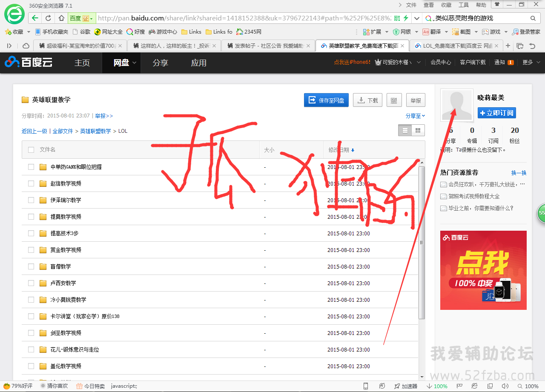This screenshot has width=545, height=392.
Task: Click the browser refresh icon
Action: coord(48,18)
